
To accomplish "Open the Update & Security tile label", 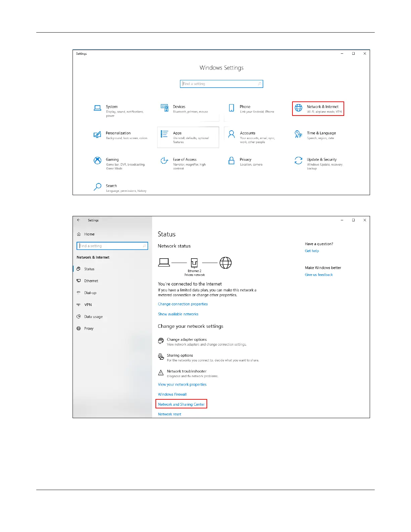I will (322, 160).
